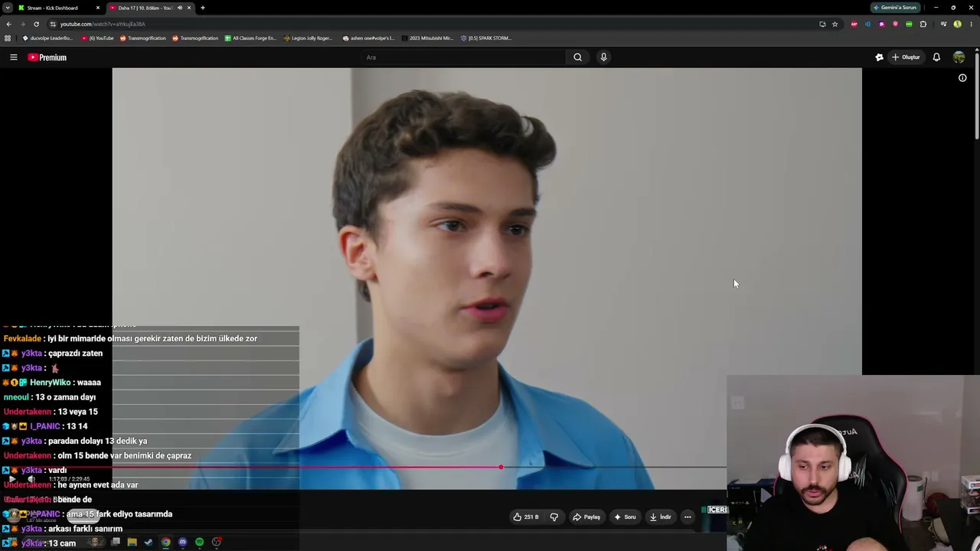The width and height of the screenshot is (980, 551).
Task: Start voice search with the microphone
Action: 603,57
